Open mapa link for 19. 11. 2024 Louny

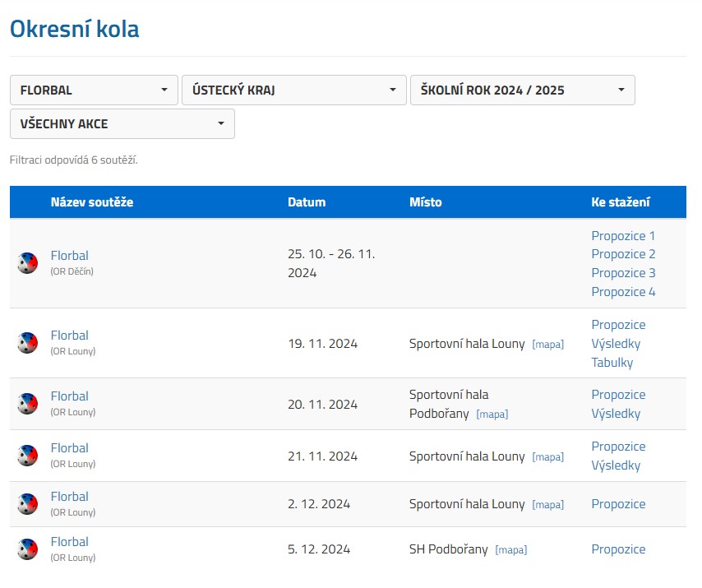coord(547,345)
